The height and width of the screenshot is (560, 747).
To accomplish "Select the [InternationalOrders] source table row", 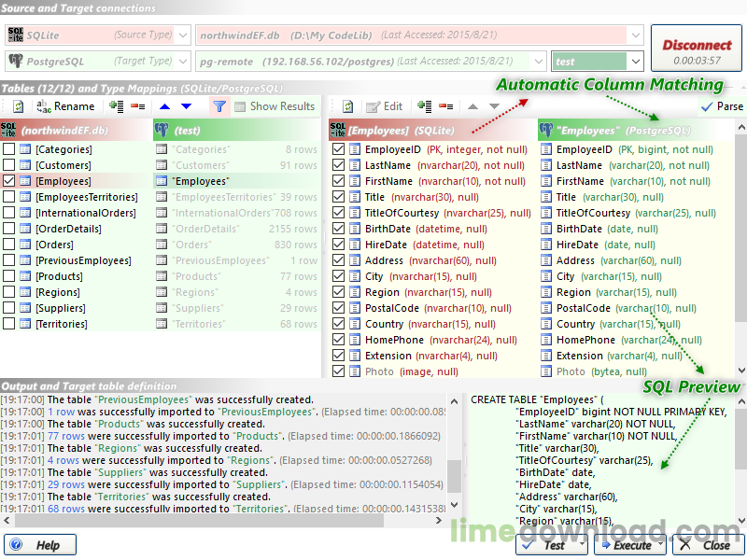I will pyautogui.click(x=77, y=213).
